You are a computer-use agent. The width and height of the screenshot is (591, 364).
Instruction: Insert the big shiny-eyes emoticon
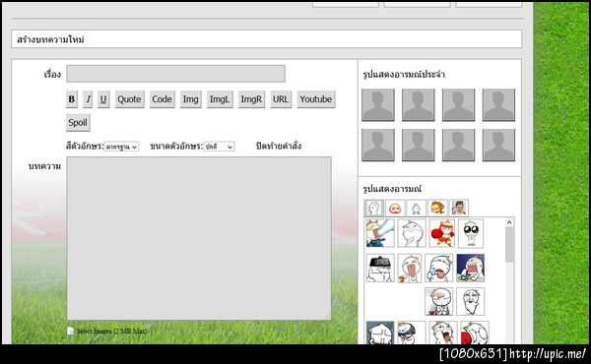pos(471,233)
